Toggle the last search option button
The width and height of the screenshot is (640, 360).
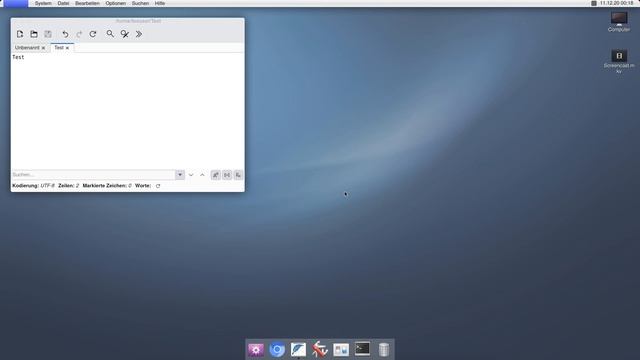click(238, 175)
